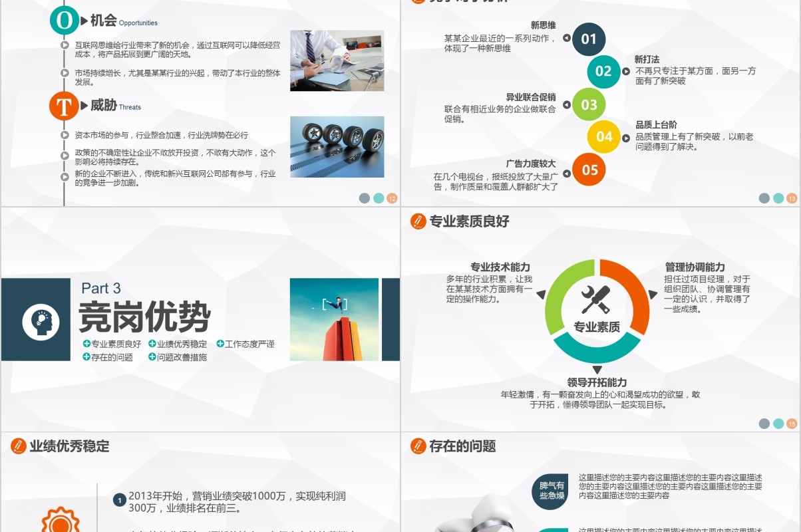801x532 pixels.
Task: Click the orange page badge numbered 12
Action: pos(393,198)
